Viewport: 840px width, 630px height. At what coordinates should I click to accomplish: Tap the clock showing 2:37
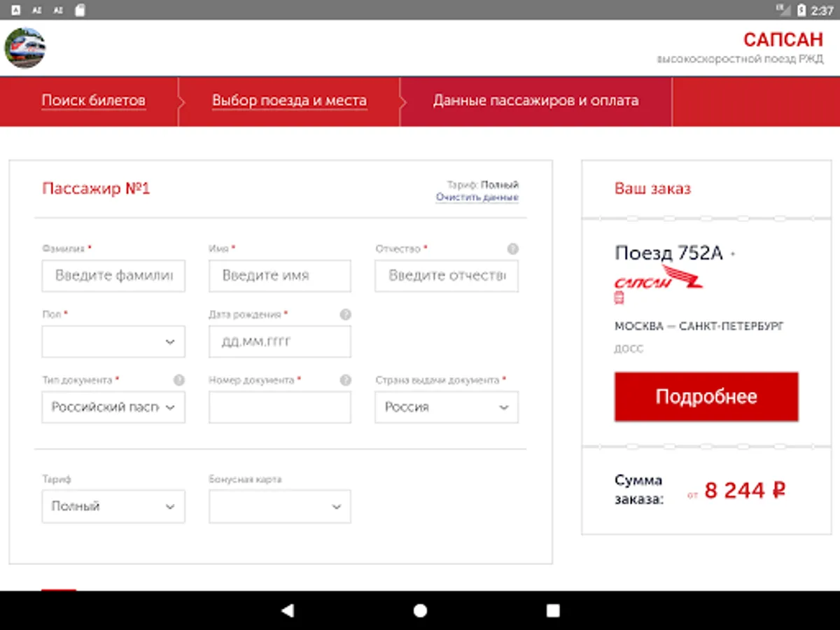tap(822, 10)
